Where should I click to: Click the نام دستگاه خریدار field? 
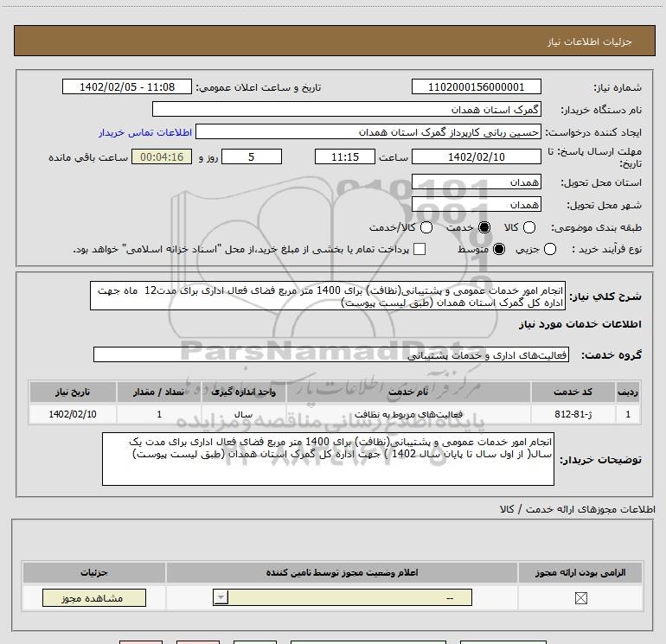(347, 109)
